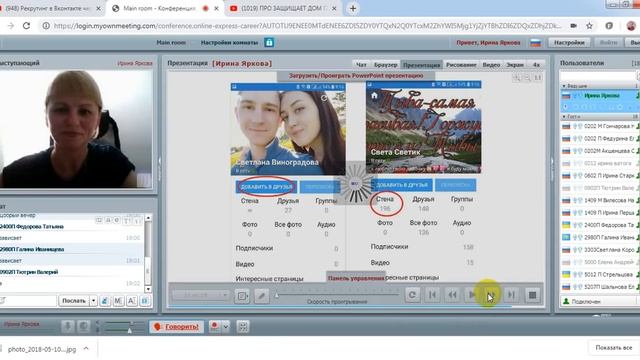Viewport: 640px width, 360px height.
Task: Click the M moderation icon in chat
Action: pyautogui.click(x=118, y=301)
